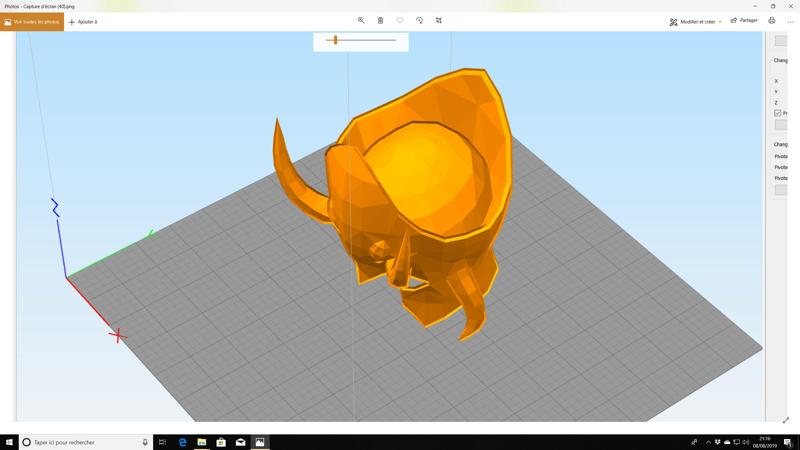
Task: Click the delete trash icon
Action: [380, 20]
